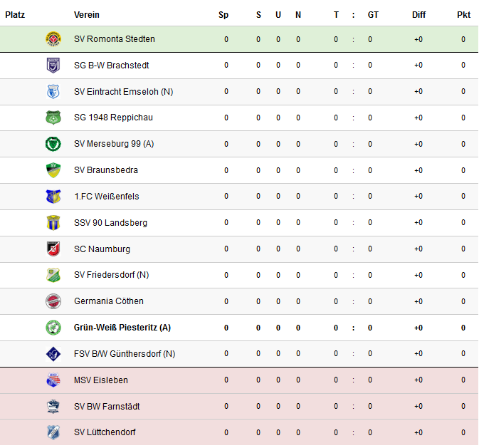This screenshot has height=448, width=479.
Task: Select the SV Lüttchendorf team name
Action: [104, 432]
